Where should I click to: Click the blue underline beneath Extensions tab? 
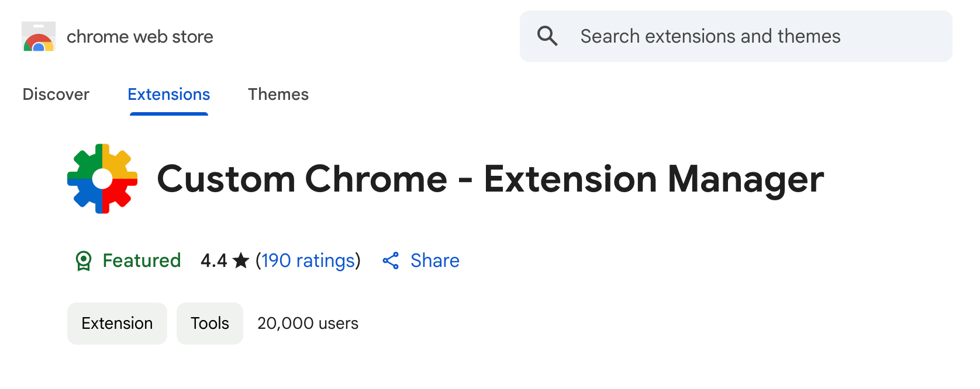[169, 114]
